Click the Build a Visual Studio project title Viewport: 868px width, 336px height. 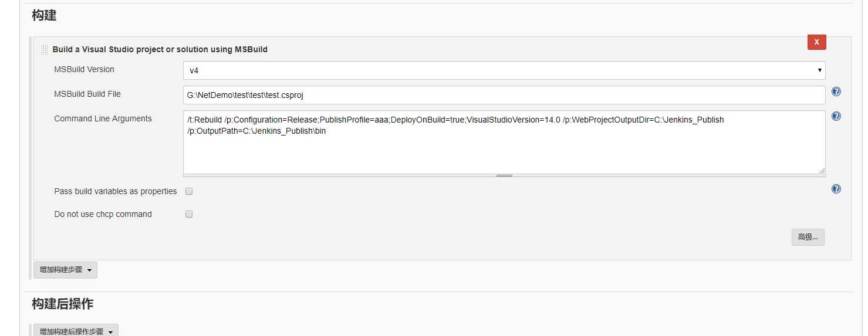point(160,49)
